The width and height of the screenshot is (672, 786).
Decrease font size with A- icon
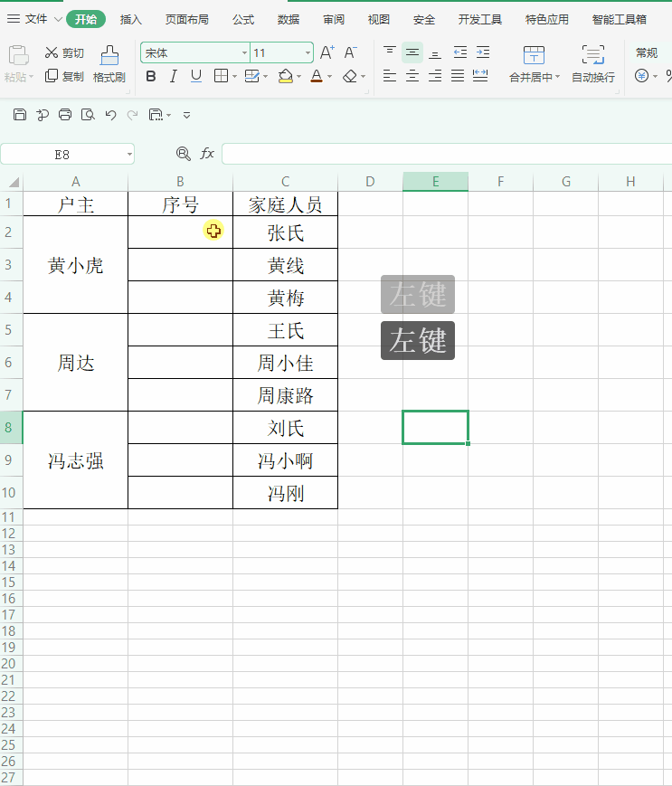pyautogui.click(x=350, y=52)
